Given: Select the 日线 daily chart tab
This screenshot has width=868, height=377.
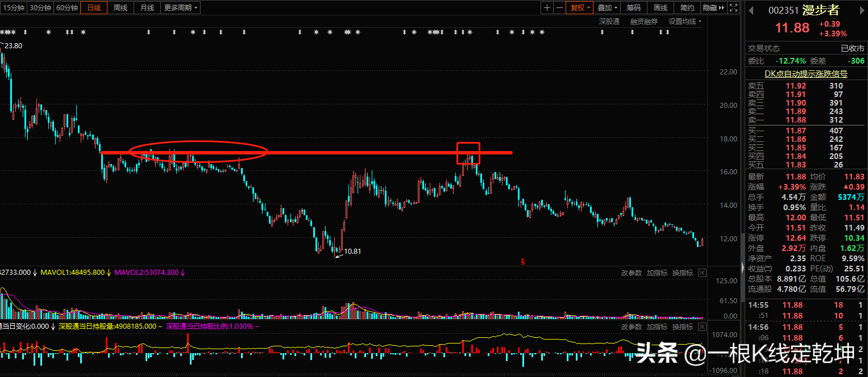Looking at the screenshot, I should (x=94, y=7).
